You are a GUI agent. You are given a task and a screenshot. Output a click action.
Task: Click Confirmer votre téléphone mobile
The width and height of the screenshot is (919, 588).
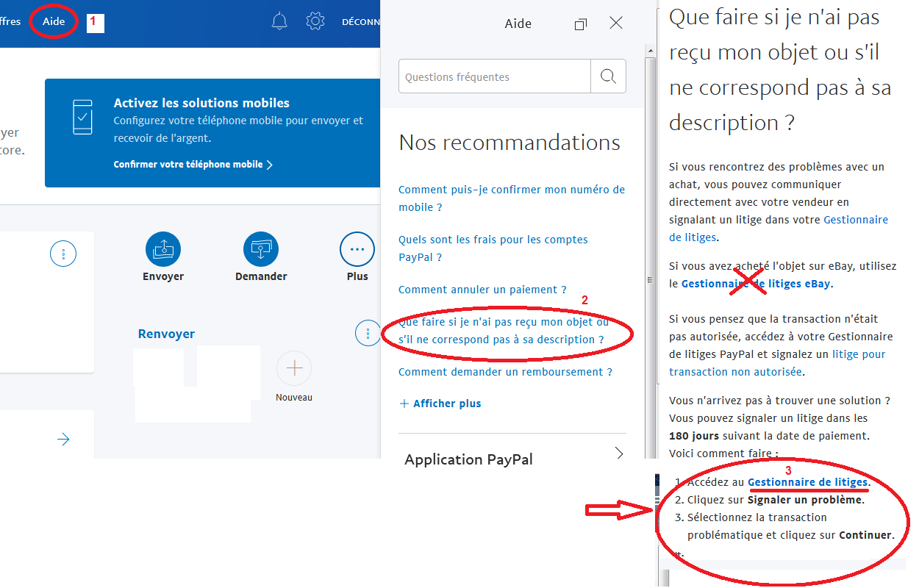pyautogui.click(x=189, y=164)
